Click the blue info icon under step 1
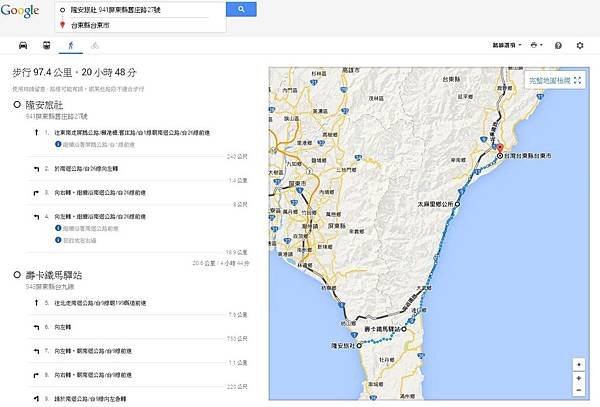 58,144
